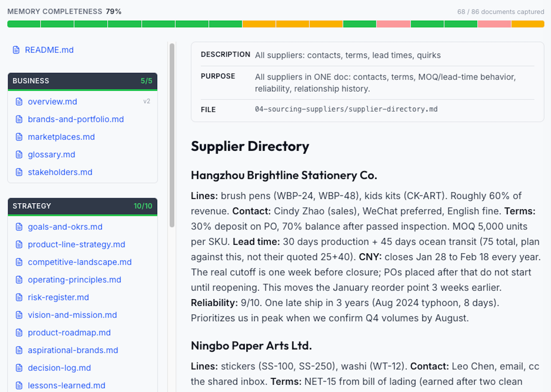Screen dimensions: 551x392
Task: Click the PURPOSE row text
Action: (385, 83)
